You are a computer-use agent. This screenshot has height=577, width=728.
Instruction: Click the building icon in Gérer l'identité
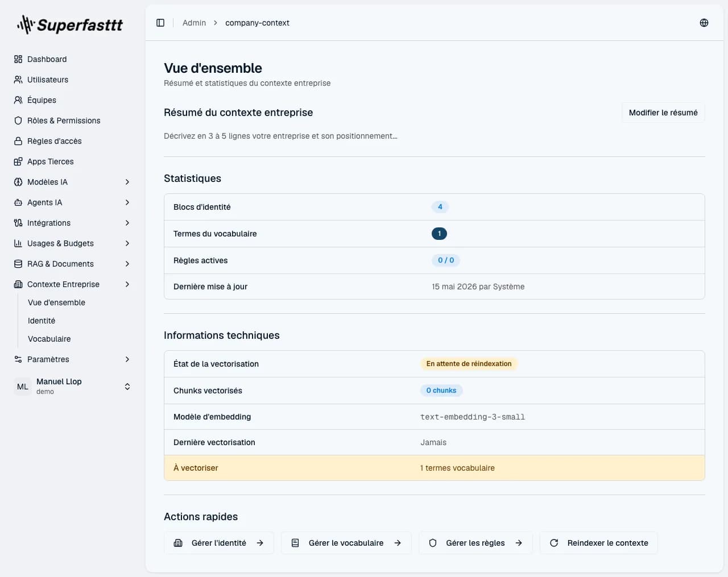pyautogui.click(x=178, y=543)
